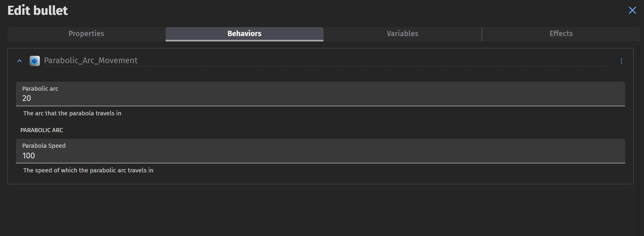Screen dimensions: 644x236
Task: Open the Variables tab
Action: [402, 34]
